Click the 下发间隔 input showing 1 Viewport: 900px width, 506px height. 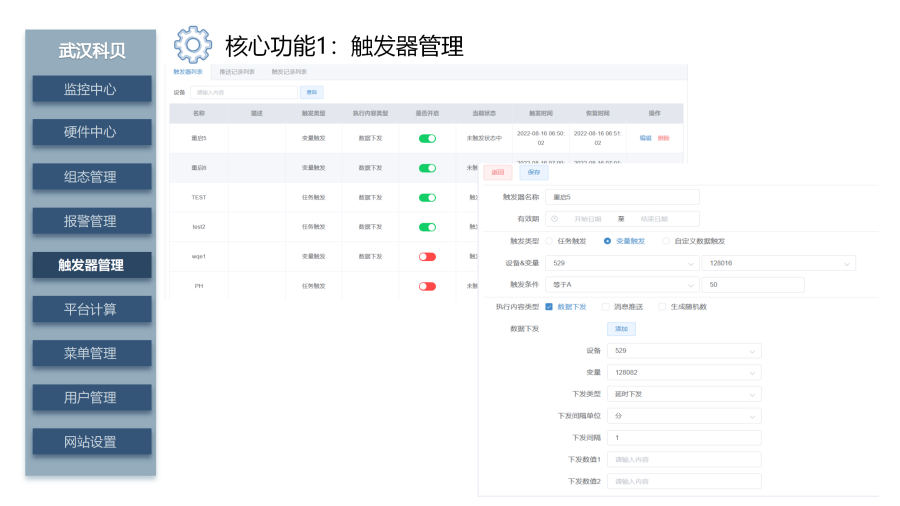[x=684, y=438]
